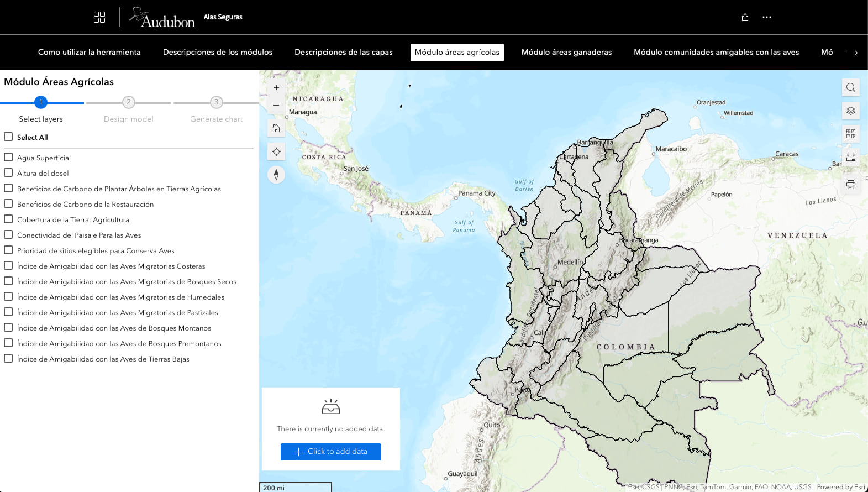
Task: Check the Select All checkbox
Action: [x=8, y=137]
